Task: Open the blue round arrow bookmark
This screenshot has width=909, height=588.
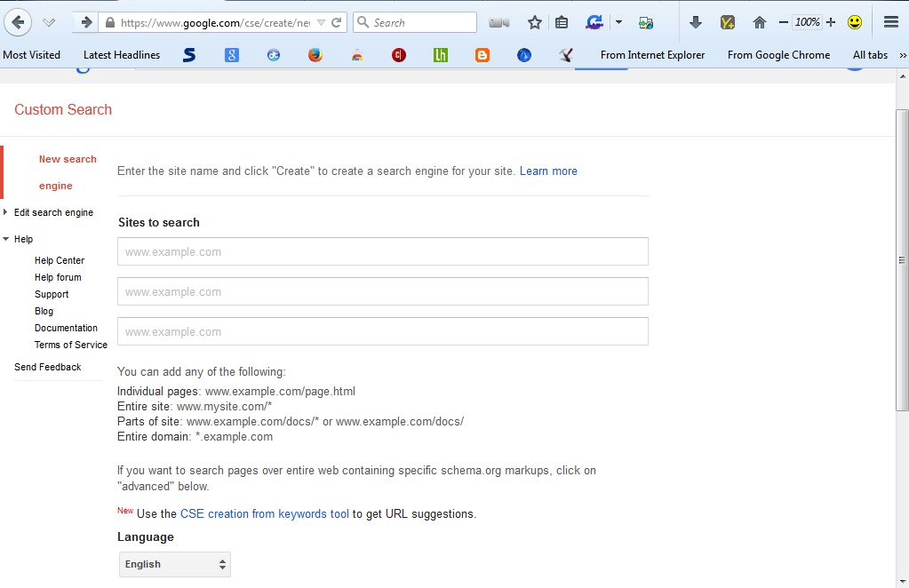Action: (x=524, y=55)
